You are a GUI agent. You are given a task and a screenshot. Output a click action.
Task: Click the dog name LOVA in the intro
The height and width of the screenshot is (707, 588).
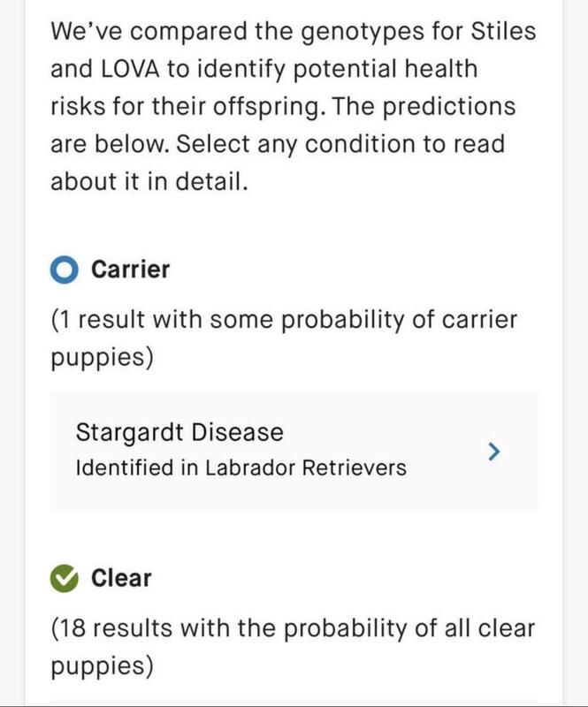tap(130, 69)
